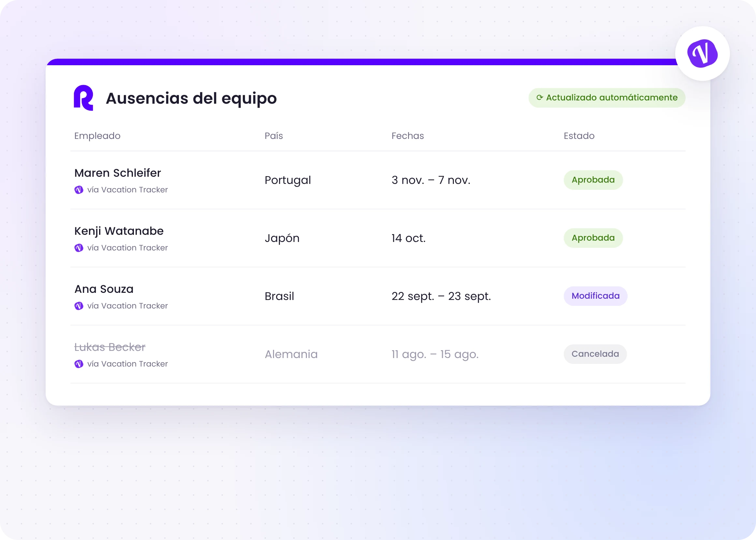Click the name Kenji Watanabe
The image size is (756, 540).
coord(119,232)
